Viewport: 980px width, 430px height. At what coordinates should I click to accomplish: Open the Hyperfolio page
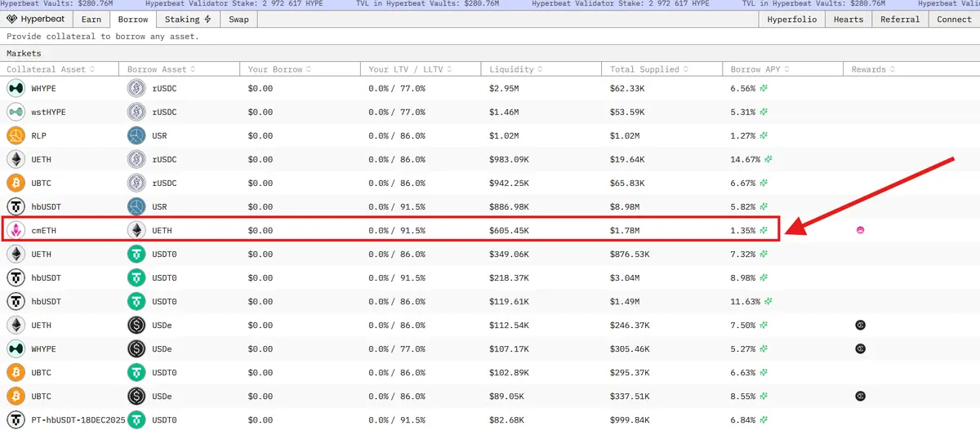coord(791,20)
